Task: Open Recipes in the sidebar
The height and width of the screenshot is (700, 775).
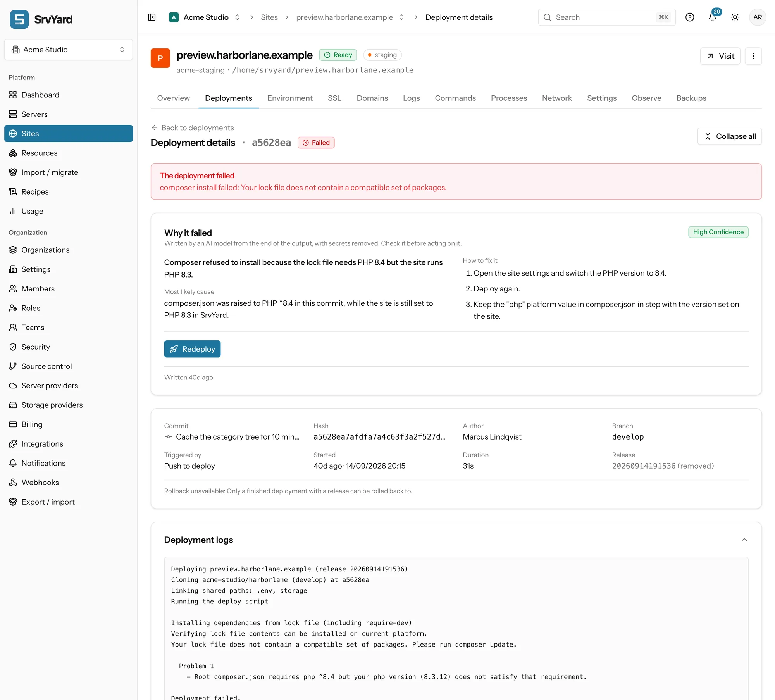Action: pos(69,192)
